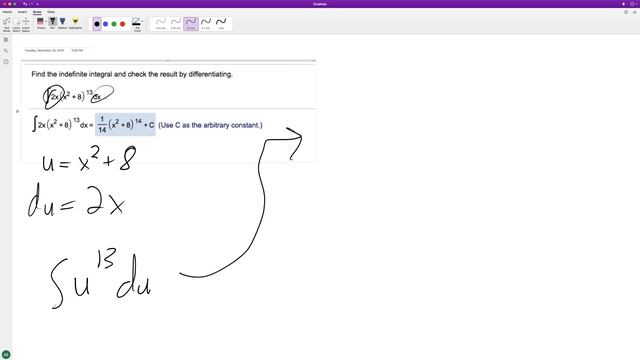This screenshot has width=640, height=360.
Task: Choose the highlighted middle stroke thickness
Action: click(x=191, y=23)
